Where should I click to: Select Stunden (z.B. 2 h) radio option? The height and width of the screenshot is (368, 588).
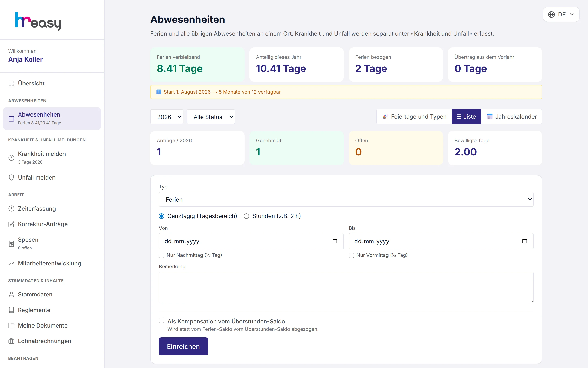click(246, 216)
